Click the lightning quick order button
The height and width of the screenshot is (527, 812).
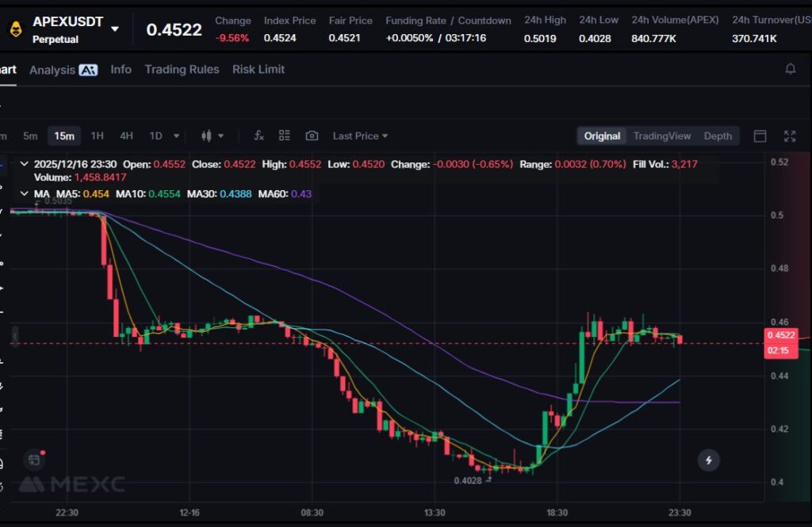[709, 460]
